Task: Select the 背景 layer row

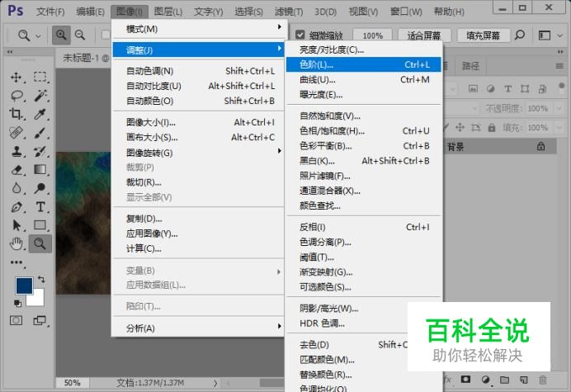Action: (500, 147)
